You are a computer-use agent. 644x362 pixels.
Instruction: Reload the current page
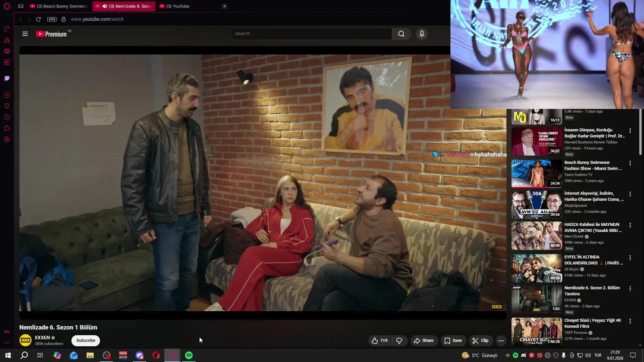coord(38,19)
